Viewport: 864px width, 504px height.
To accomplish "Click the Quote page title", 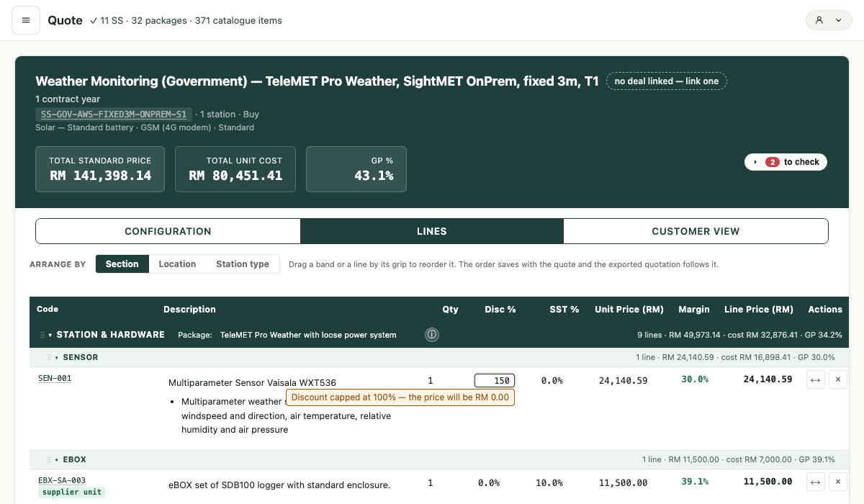I will pyautogui.click(x=66, y=20).
